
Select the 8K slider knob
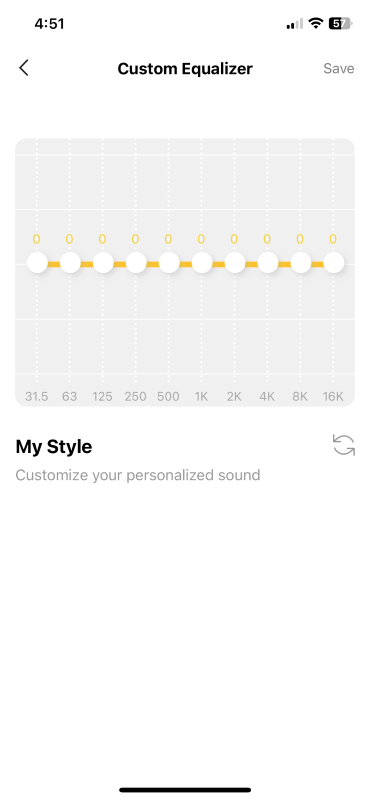pos(301,263)
